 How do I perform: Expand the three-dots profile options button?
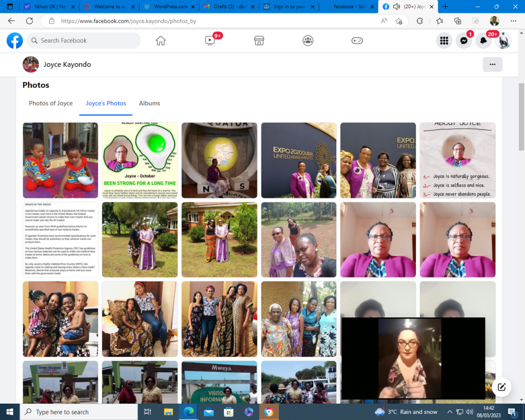tap(492, 65)
